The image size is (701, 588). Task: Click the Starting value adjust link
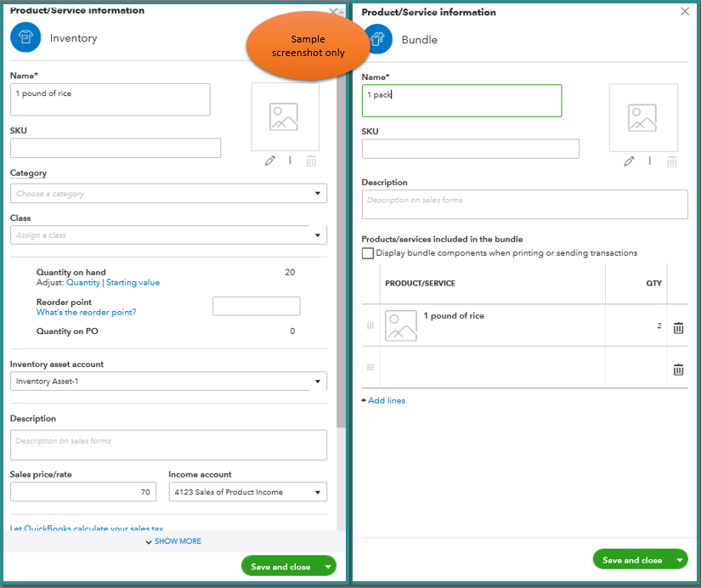[133, 283]
